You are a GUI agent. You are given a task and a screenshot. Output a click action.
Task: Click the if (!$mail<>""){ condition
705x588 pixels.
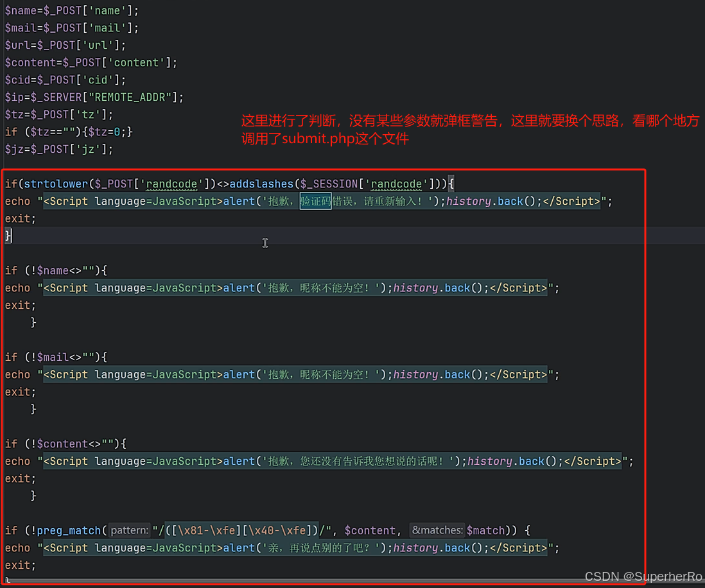click(x=57, y=358)
